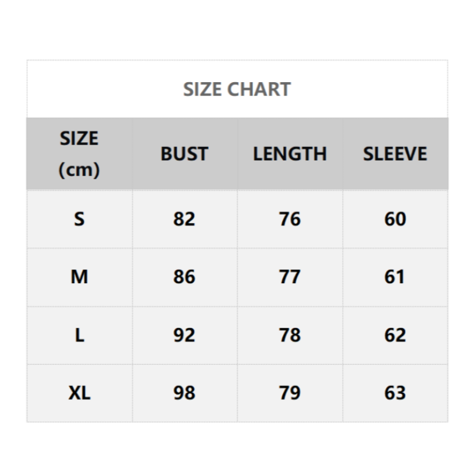476x476 pixels.
Task: Select bust value 92 for size L
Action: 184,335
